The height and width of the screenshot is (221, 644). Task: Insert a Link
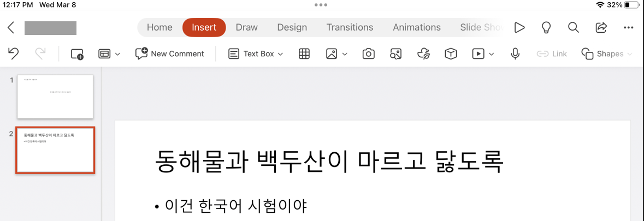552,53
